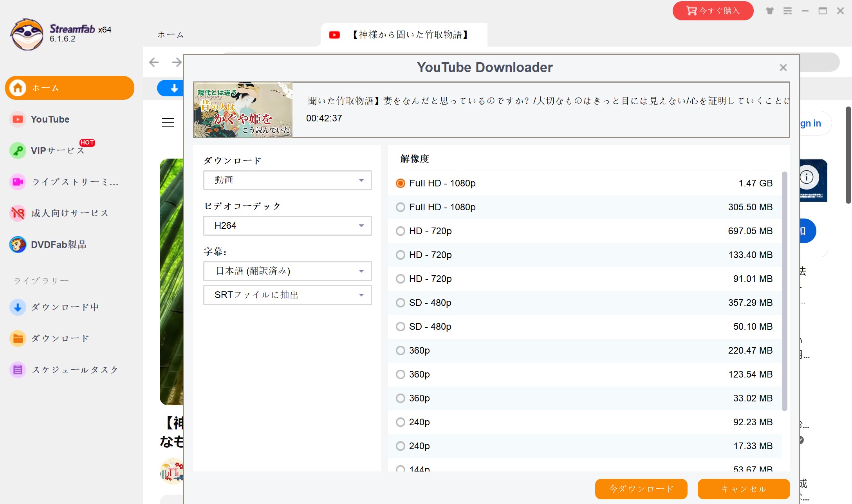Click the 今すぐ購入 button

(713, 11)
